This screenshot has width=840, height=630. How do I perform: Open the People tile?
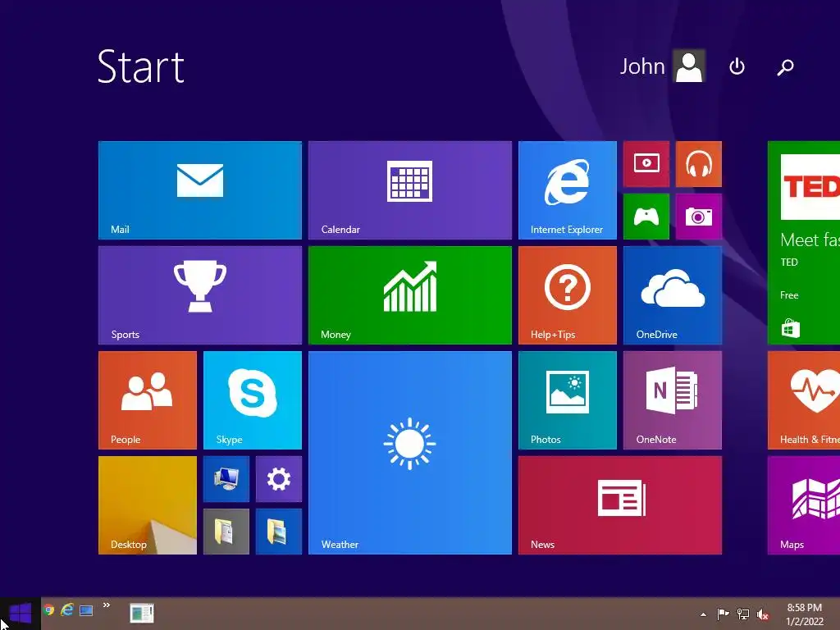click(x=148, y=400)
